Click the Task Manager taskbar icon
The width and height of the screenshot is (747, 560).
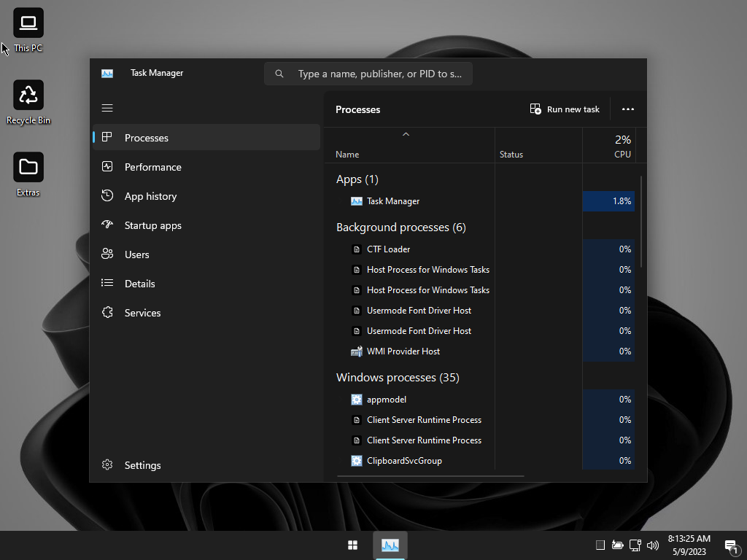390,545
